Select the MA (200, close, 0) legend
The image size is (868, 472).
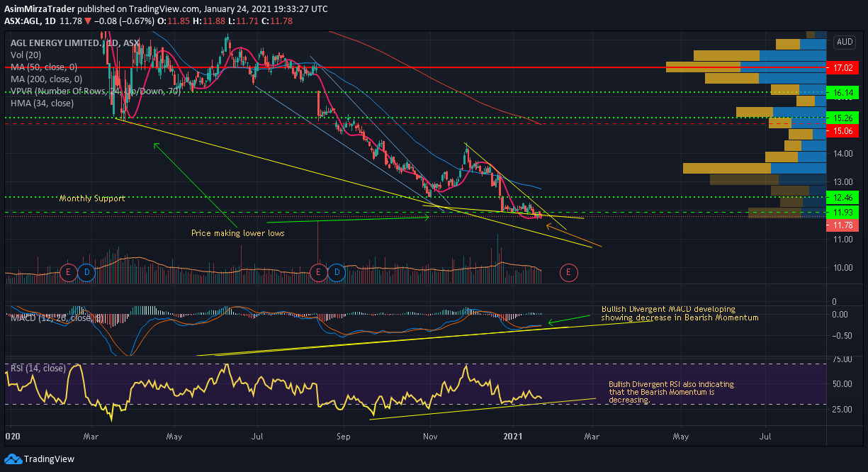pos(46,79)
